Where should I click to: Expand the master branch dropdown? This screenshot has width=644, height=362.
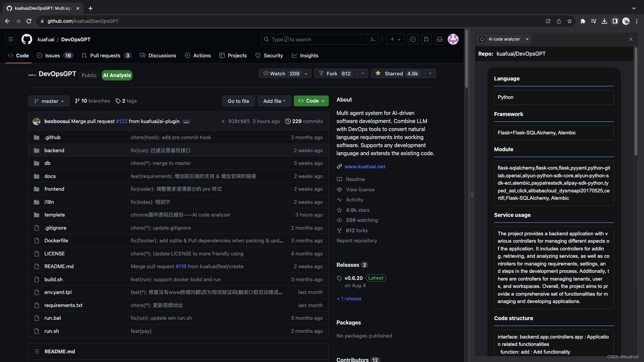[49, 101]
